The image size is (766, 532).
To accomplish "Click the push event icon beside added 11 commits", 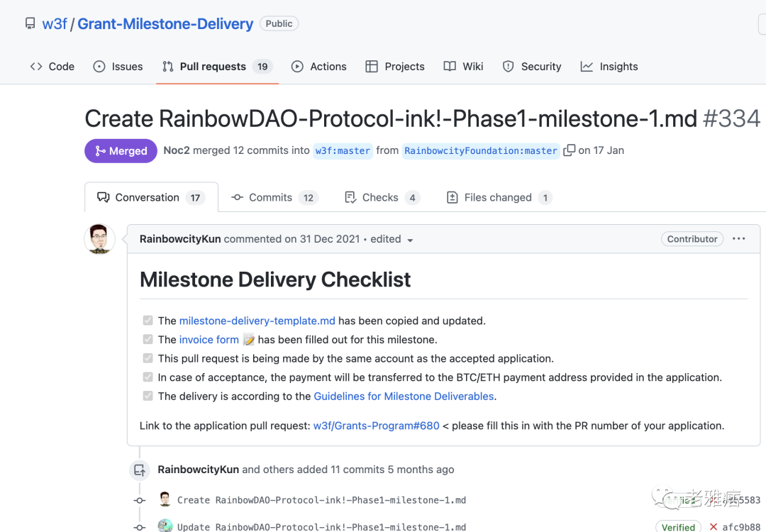I will point(140,470).
